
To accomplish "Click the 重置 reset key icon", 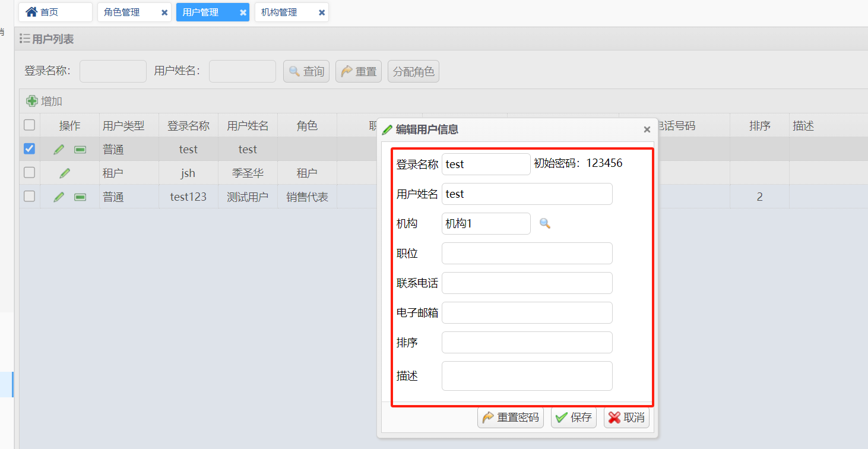I will click(x=358, y=71).
